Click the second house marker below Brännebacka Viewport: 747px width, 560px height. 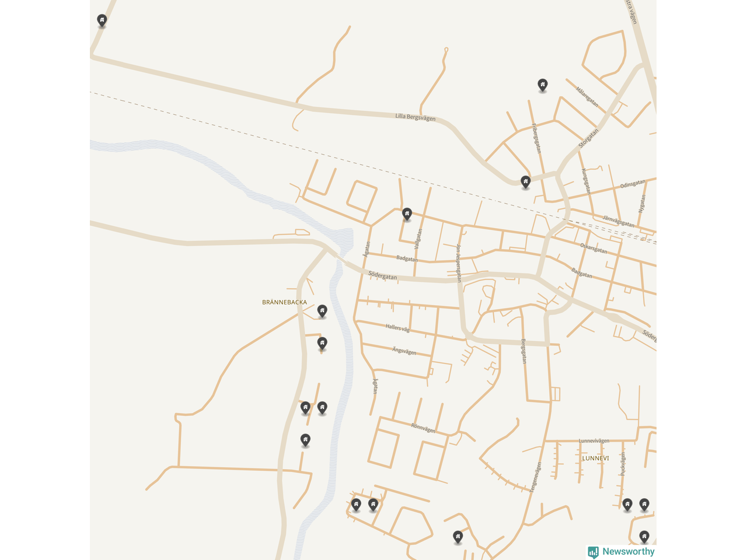[322, 344]
